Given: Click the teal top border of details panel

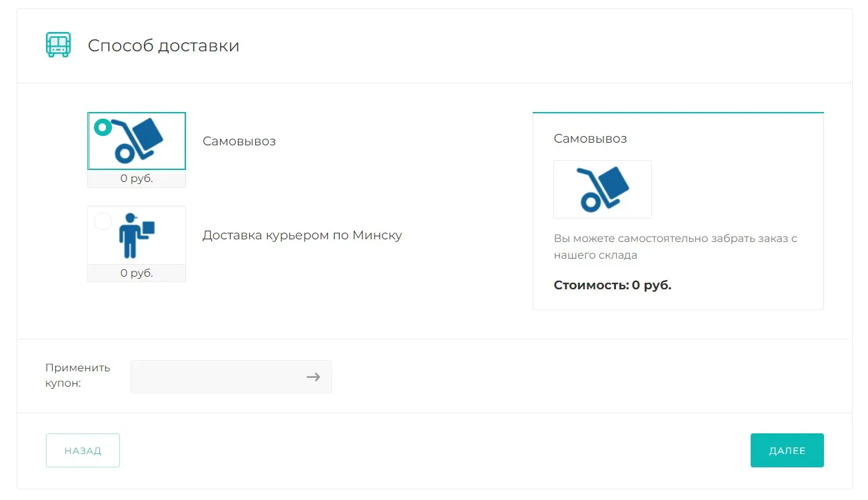Looking at the screenshot, I should click(x=678, y=113).
